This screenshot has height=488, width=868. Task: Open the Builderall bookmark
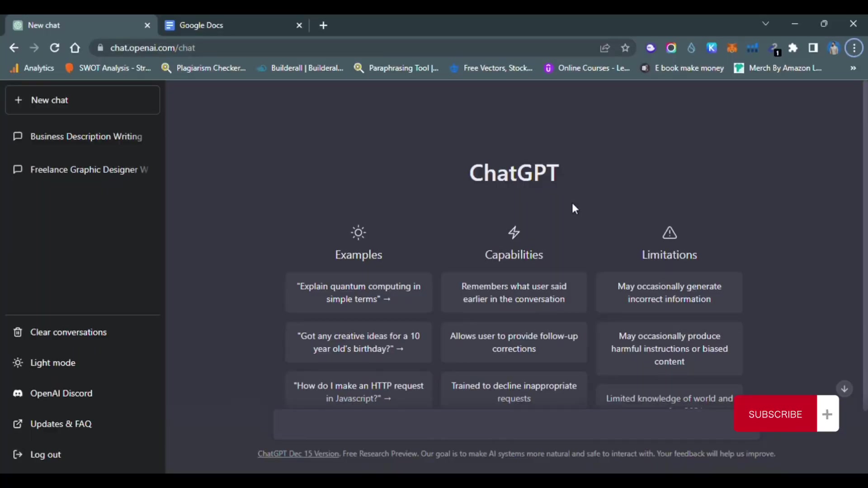point(300,68)
